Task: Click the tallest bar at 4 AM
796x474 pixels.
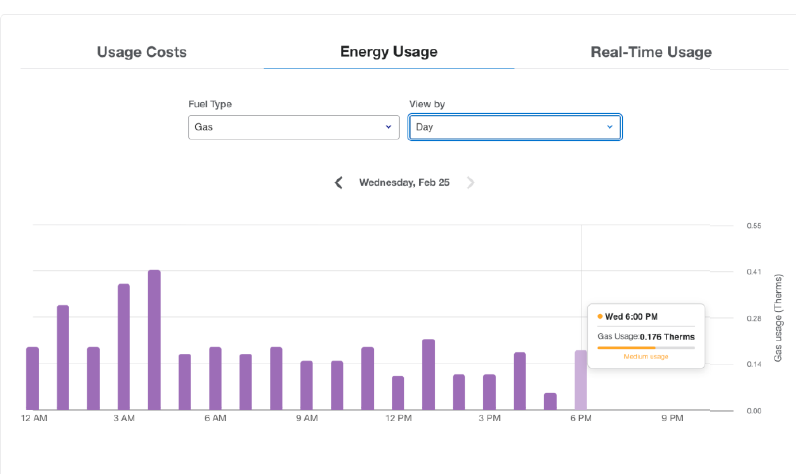Action: [154, 340]
